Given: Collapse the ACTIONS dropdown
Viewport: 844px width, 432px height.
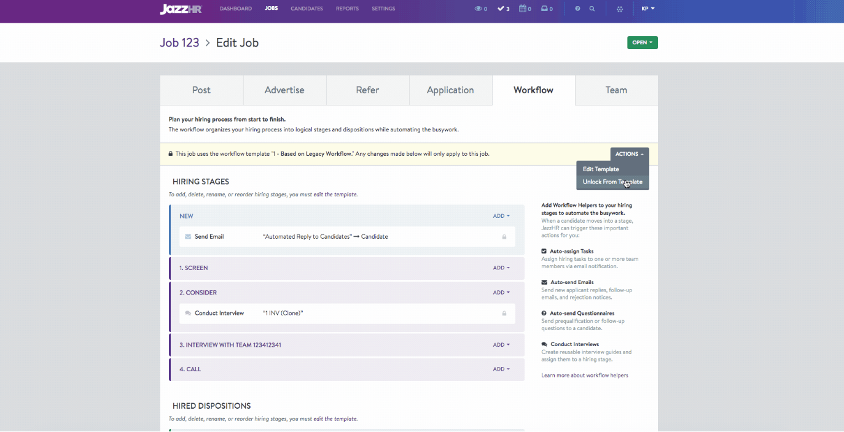Looking at the screenshot, I should 629,154.
